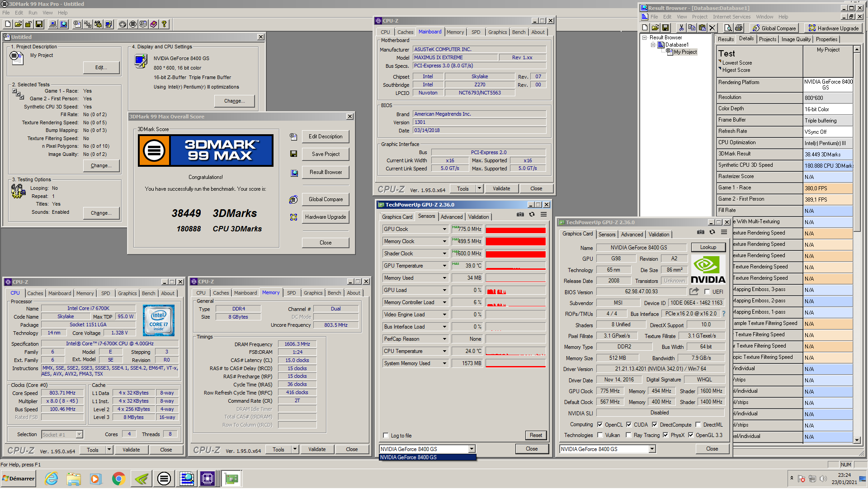Image resolution: width=868 pixels, height=489 pixels.
Task: Open GPU selector dropdown in GPU-Z Graphics Card window
Action: (x=652, y=449)
